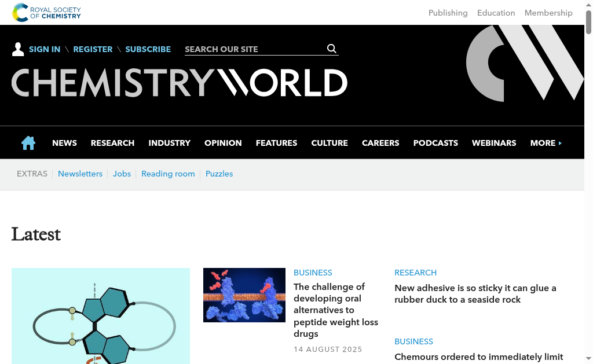
Task: Open the BUSINESS tag above weight loss article
Action: coord(313,273)
